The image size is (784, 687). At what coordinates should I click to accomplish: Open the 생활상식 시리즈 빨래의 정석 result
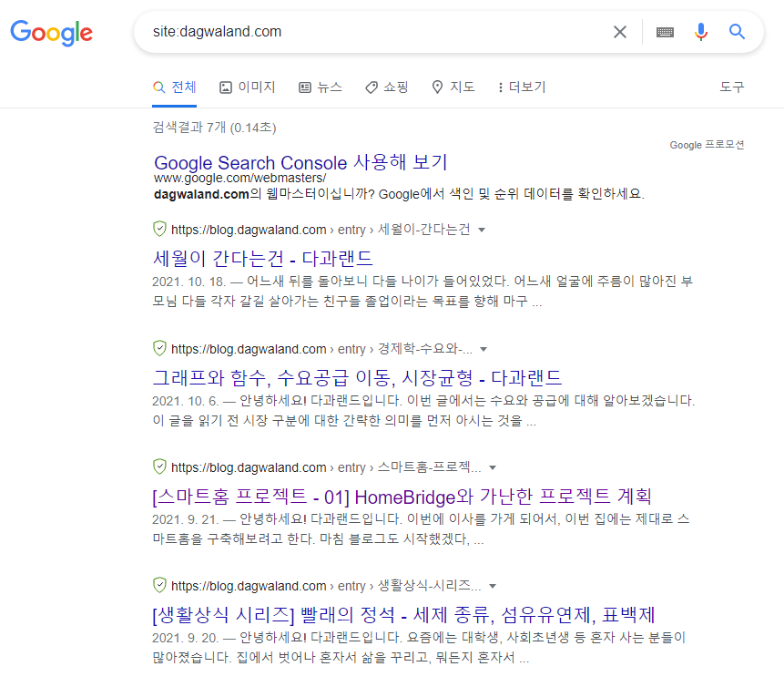pyautogui.click(x=404, y=615)
